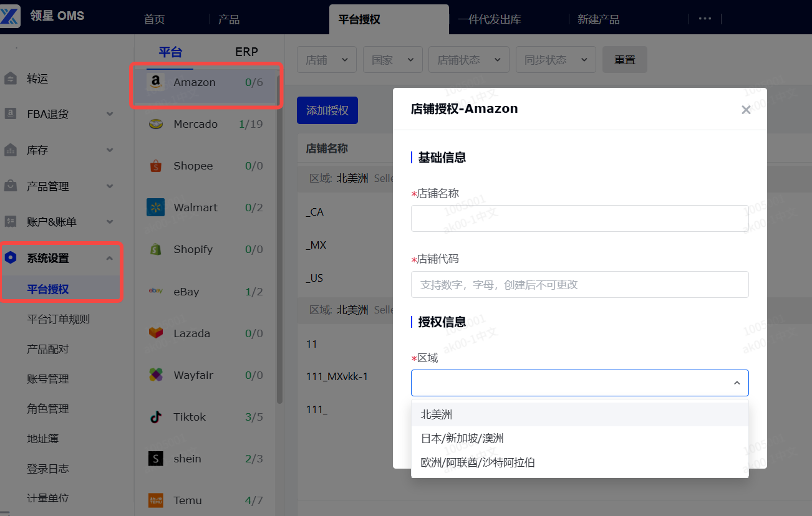This screenshot has height=516, width=812.
Task: Select the 平台 tab
Action: [170, 52]
